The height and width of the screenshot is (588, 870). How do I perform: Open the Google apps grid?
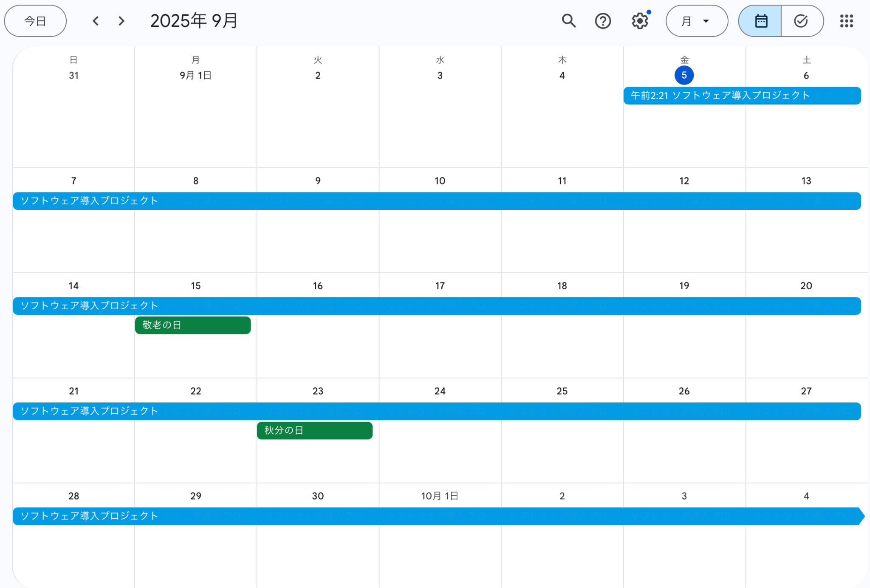point(846,21)
